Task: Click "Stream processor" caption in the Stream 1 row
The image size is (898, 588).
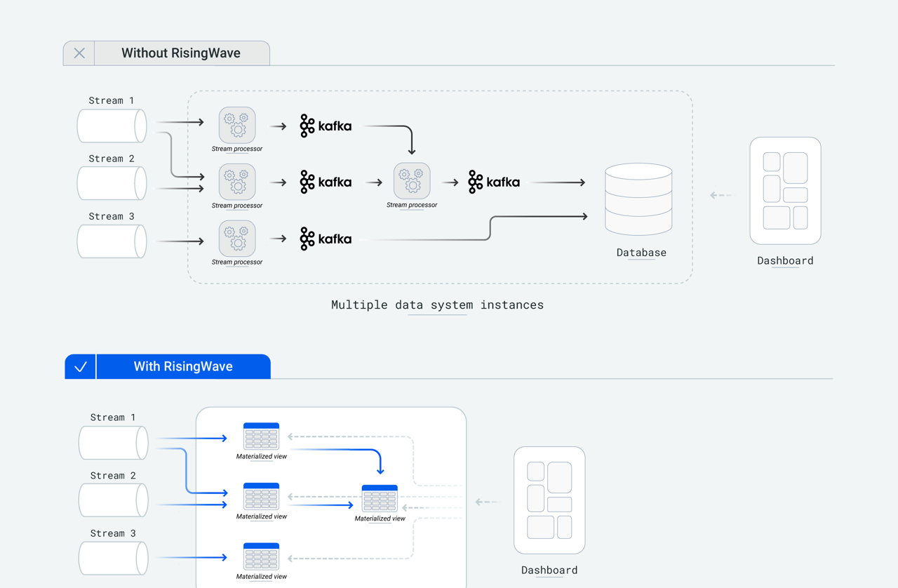Action: click(237, 149)
